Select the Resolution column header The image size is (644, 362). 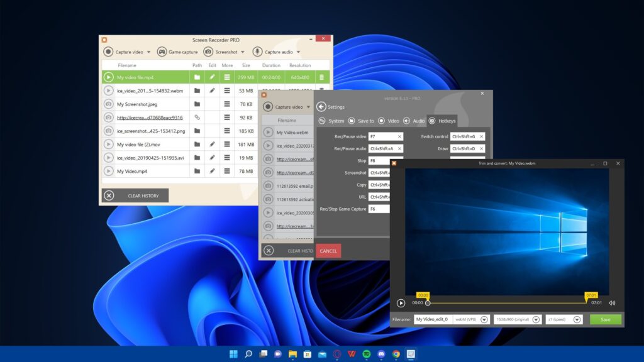[x=300, y=65]
